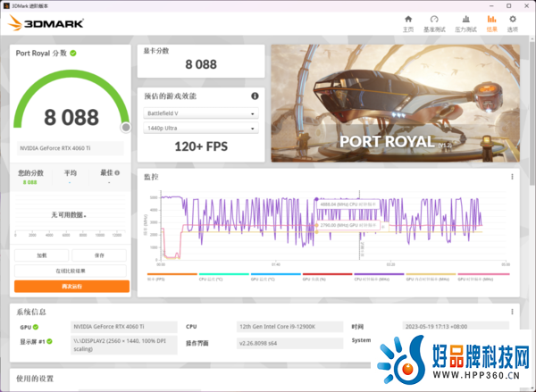Screen dimensions: 536x392
Task: Toggle the orange 帧率 (FPS) legend
Action: pyautogui.click(x=172, y=277)
